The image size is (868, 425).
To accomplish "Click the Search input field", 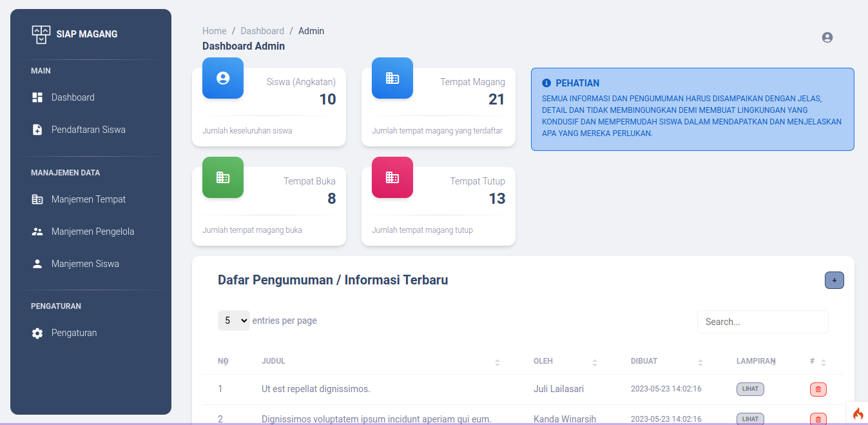I will pyautogui.click(x=762, y=322).
